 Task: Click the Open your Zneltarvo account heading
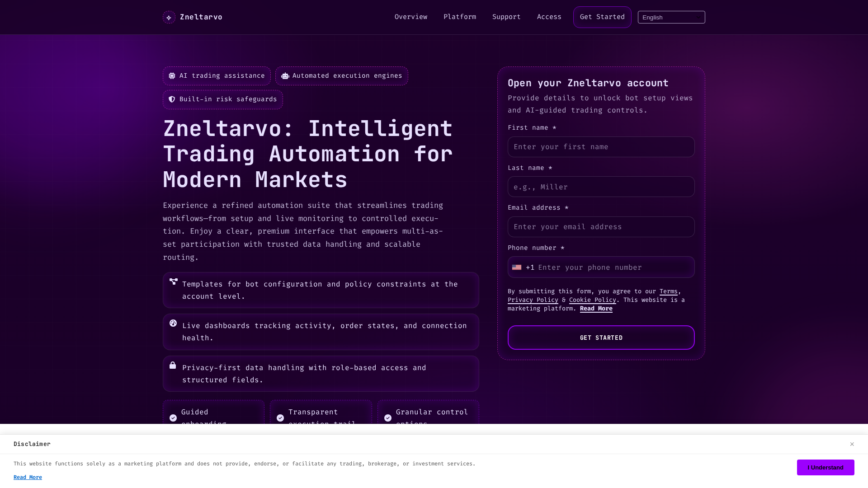point(588,83)
